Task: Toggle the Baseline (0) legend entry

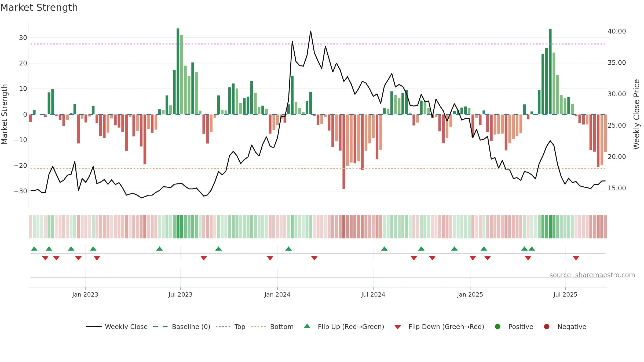Action: point(181,327)
